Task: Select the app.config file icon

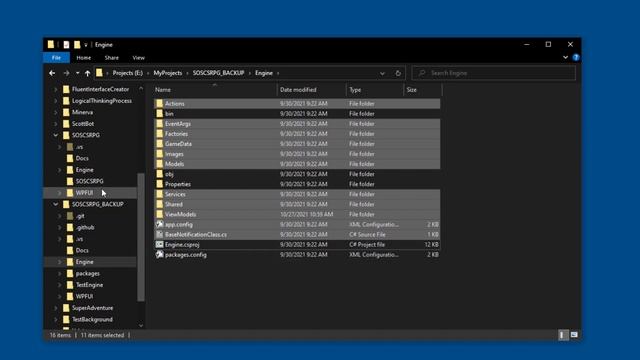Action: [159, 224]
